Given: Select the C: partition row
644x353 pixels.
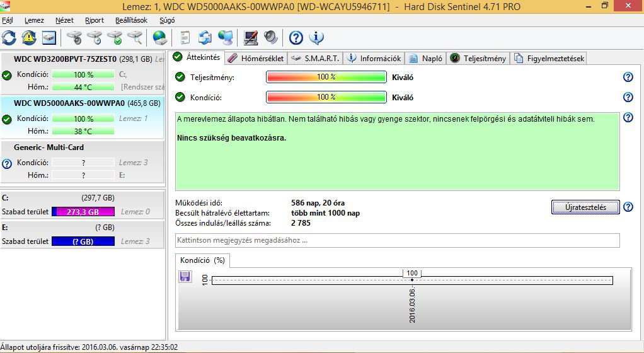Looking at the screenshot, I should (x=82, y=204).
